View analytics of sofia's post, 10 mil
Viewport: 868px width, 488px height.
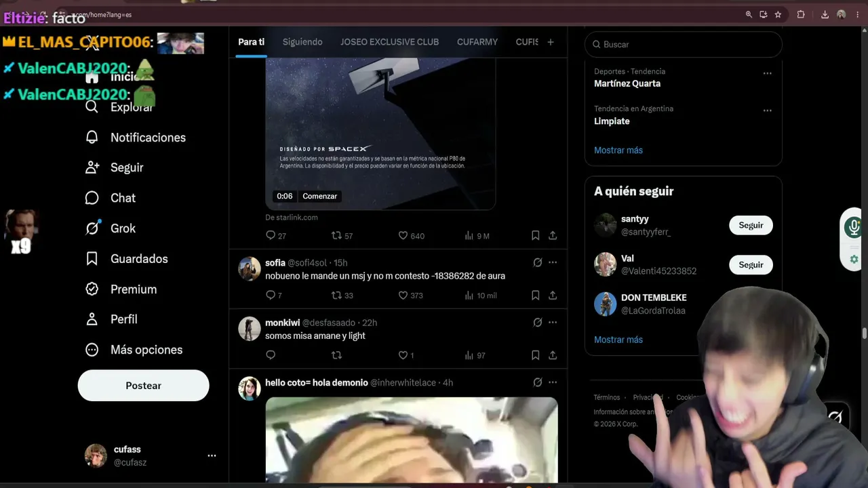pos(480,296)
